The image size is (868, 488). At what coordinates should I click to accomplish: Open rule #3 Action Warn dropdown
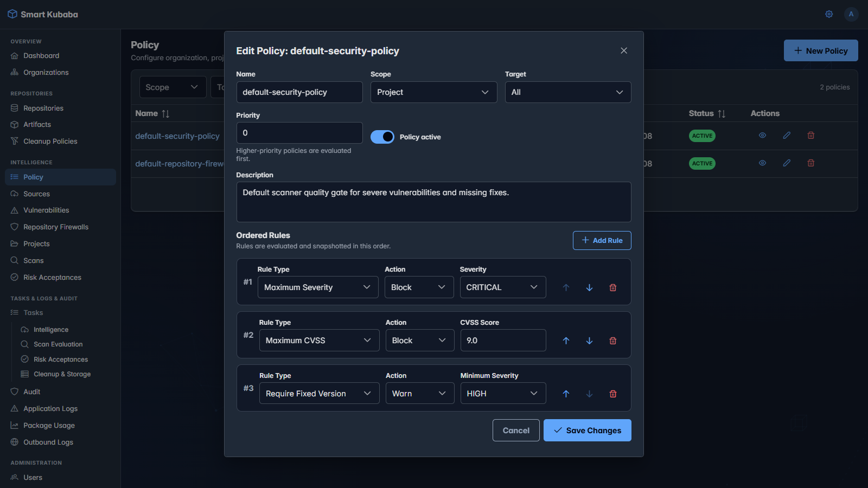[420, 394]
